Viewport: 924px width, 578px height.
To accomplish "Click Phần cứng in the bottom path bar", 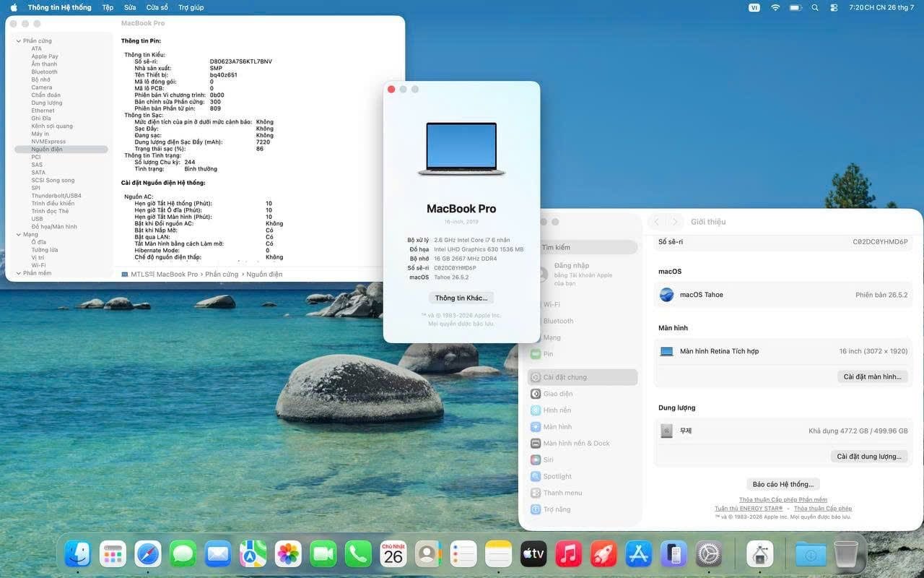I will coord(222,275).
